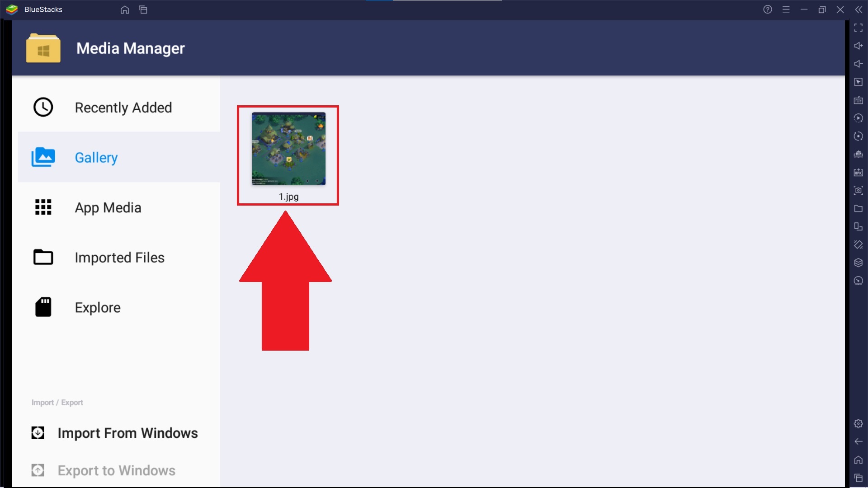The height and width of the screenshot is (488, 868).
Task: Navigate to Imported Files section
Action: 119,258
